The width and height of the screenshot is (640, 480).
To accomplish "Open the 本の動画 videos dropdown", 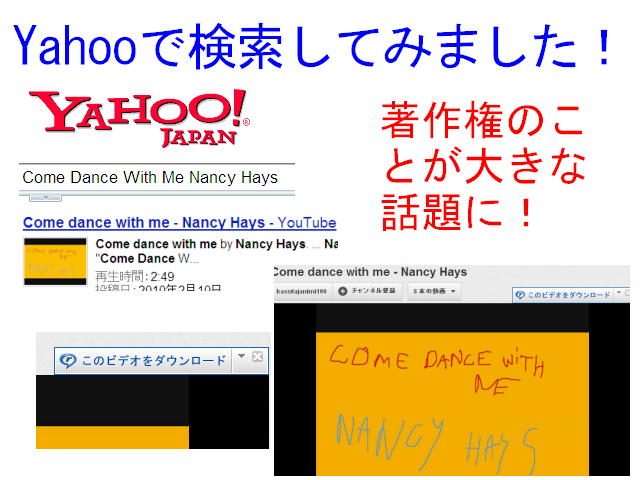I will pos(434,291).
